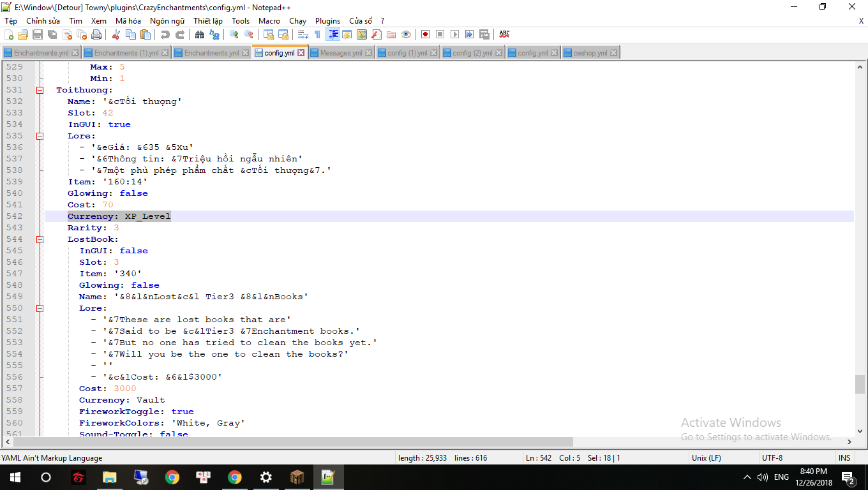Image resolution: width=868 pixels, height=490 pixels.
Task: Click the Redo toolbar icon
Action: [180, 34]
